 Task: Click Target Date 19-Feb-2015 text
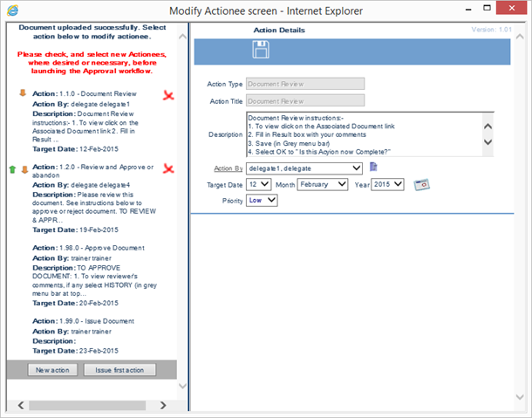coord(75,230)
